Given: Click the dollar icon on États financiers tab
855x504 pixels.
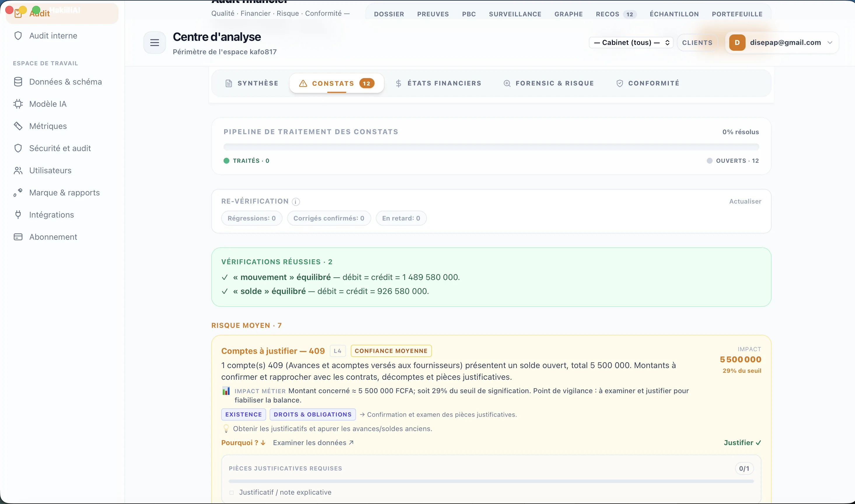Looking at the screenshot, I should 398,83.
